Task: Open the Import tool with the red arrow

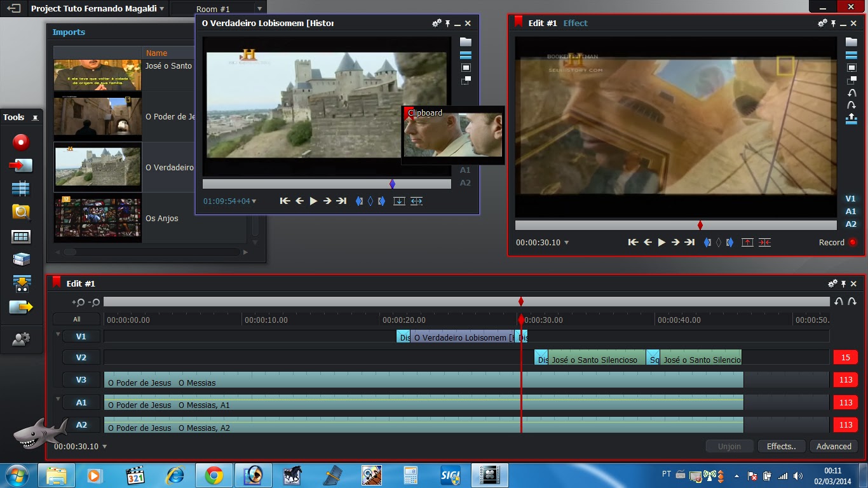Action: (21, 165)
